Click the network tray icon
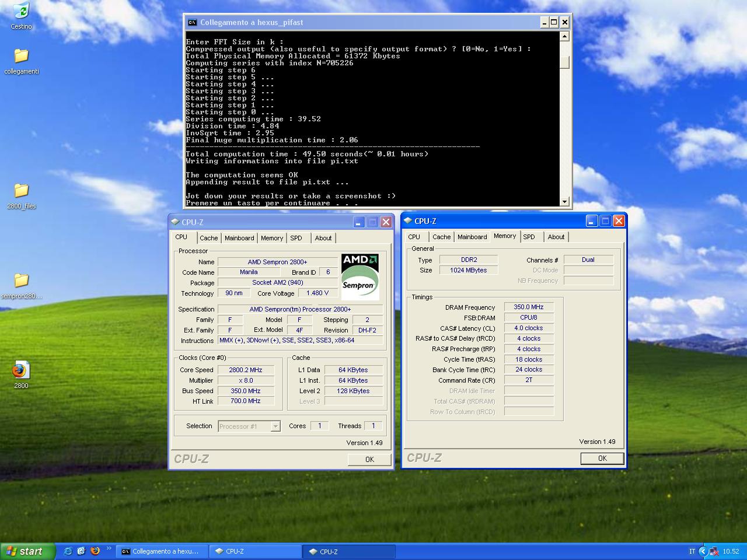Image resolution: width=747 pixels, height=560 pixels. pos(713,551)
